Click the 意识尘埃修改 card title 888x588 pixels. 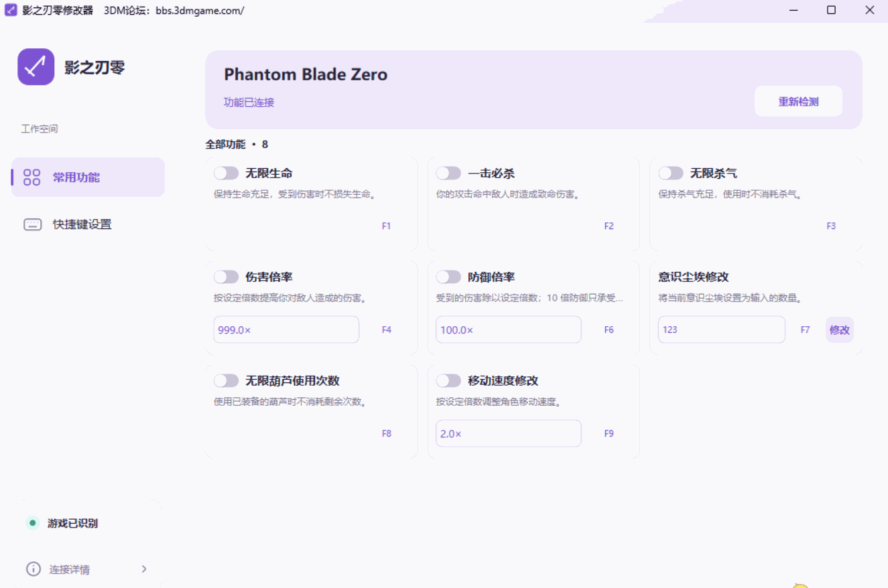click(693, 277)
